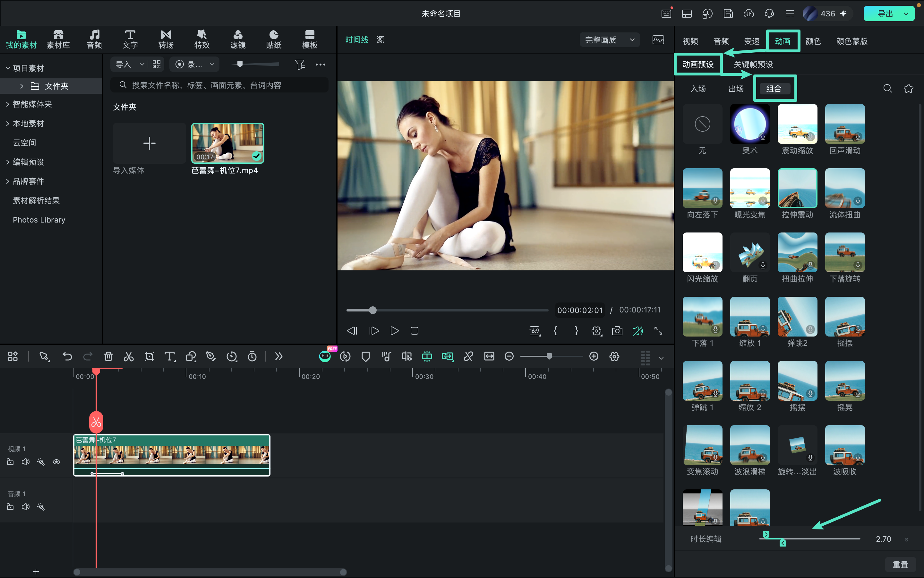Click the preview playback progress slider
Viewport: 924px width, 578px height.
tap(447, 310)
